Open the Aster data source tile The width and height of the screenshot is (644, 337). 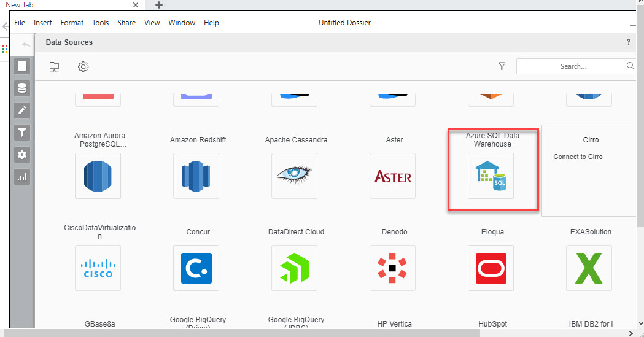click(392, 176)
